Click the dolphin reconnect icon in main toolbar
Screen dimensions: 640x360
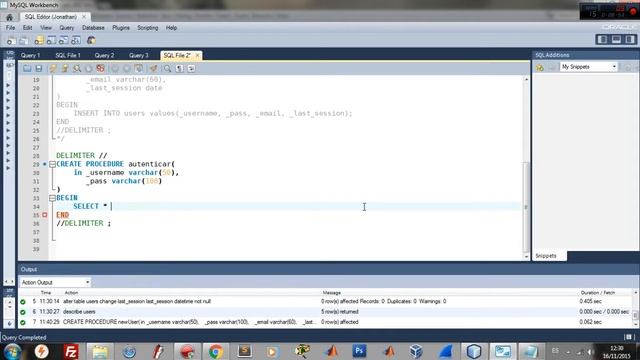coord(91,40)
